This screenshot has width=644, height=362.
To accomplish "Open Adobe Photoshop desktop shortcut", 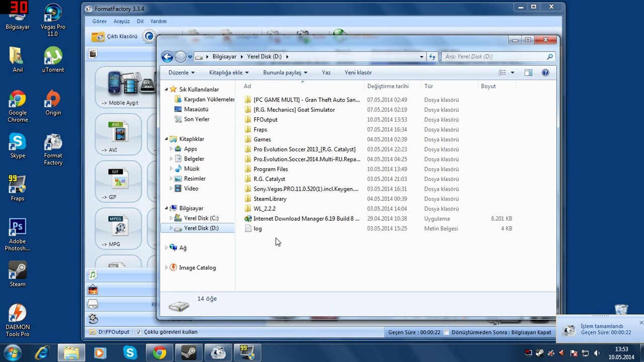I will click(18, 235).
